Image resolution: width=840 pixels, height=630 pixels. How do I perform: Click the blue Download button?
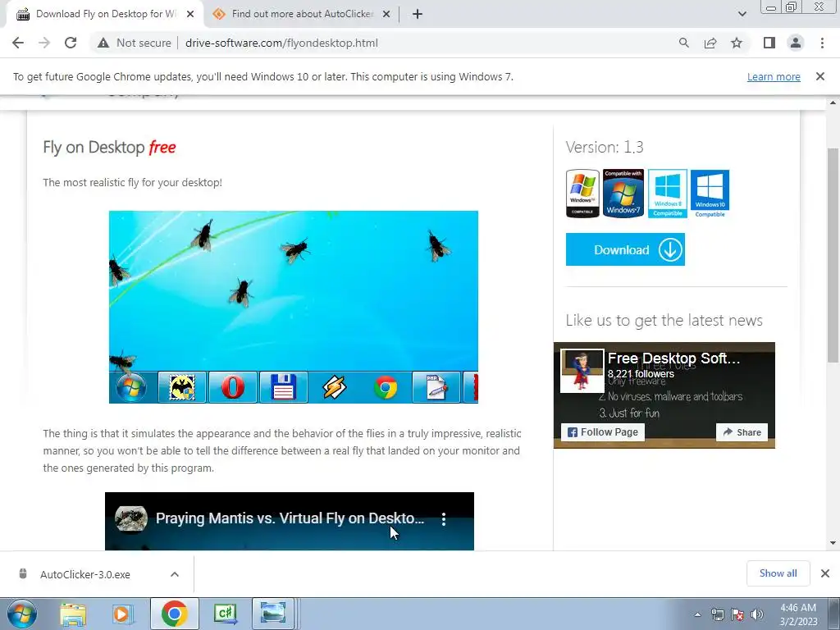click(625, 249)
